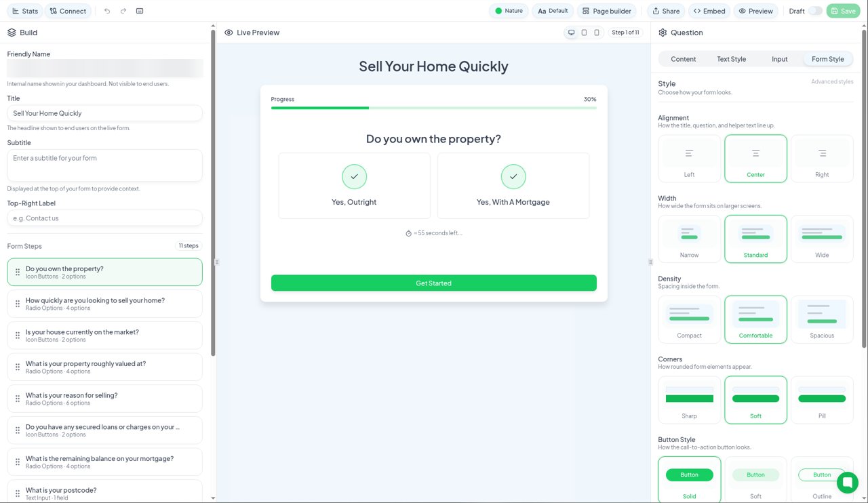Switch to the Text Style tab

coord(732,59)
